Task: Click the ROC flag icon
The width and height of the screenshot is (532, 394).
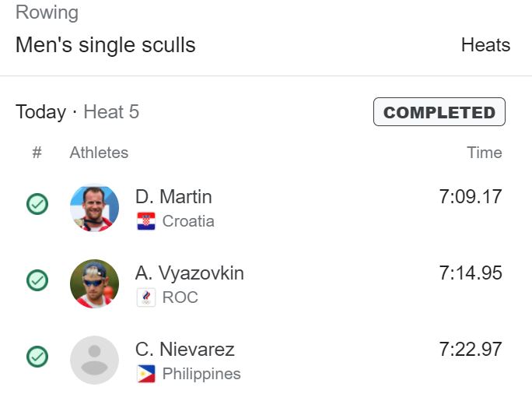Action: click(146, 297)
